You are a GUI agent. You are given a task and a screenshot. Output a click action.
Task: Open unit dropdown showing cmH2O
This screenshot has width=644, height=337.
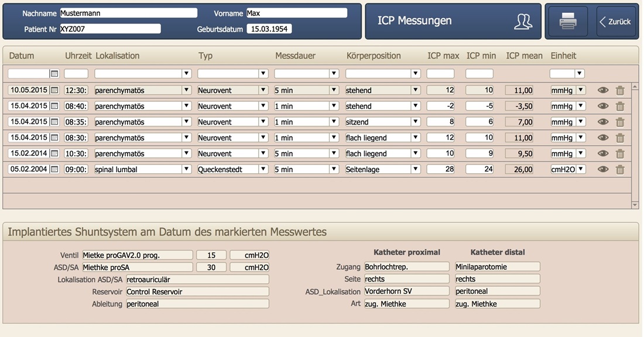pos(580,169)
